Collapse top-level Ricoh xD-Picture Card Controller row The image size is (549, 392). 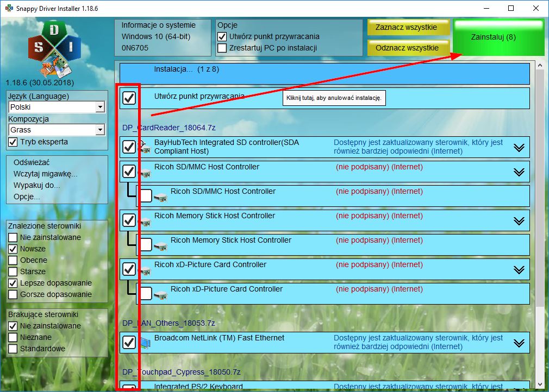tap(519, 270)
